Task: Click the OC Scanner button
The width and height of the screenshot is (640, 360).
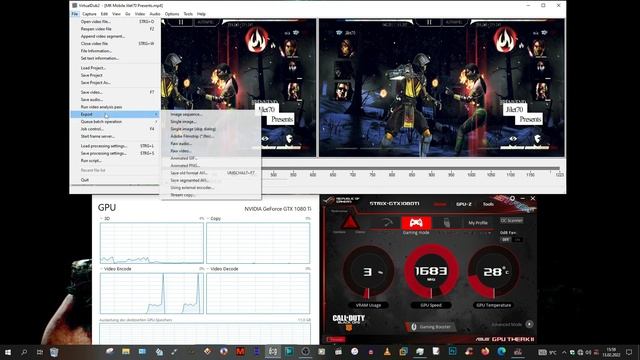Action: tap(511, 220)
